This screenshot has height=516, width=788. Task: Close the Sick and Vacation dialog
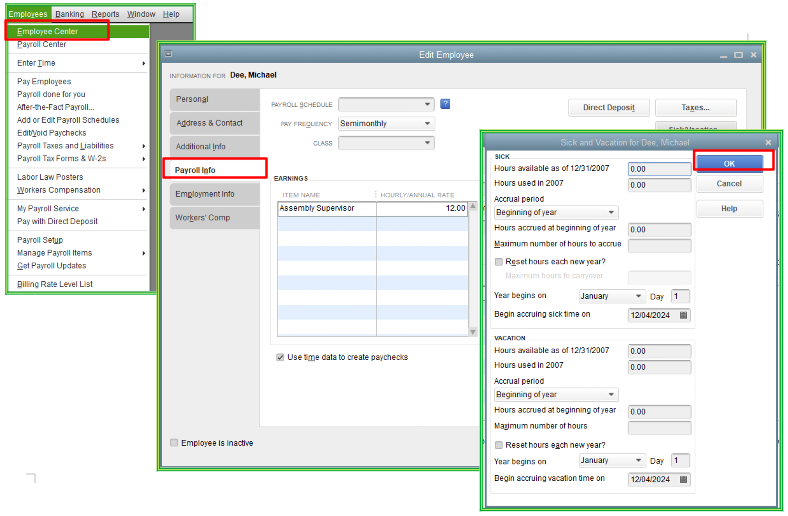pos(768,143)
